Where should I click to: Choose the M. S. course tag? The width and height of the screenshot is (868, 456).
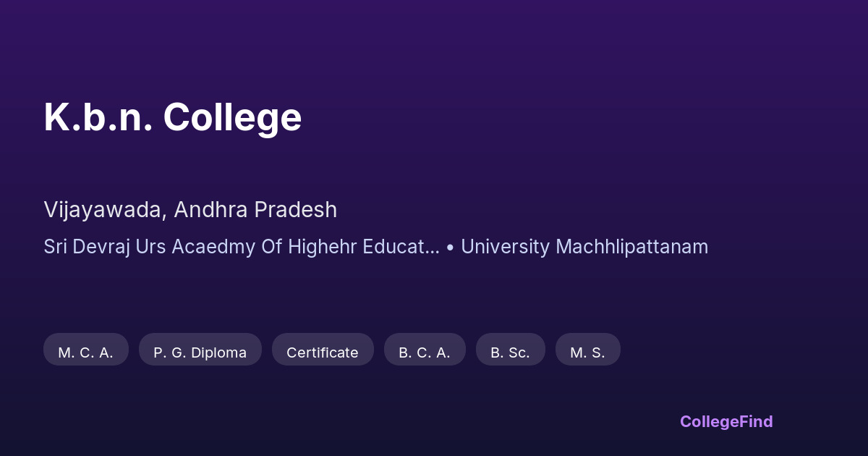tap(587, 352)
